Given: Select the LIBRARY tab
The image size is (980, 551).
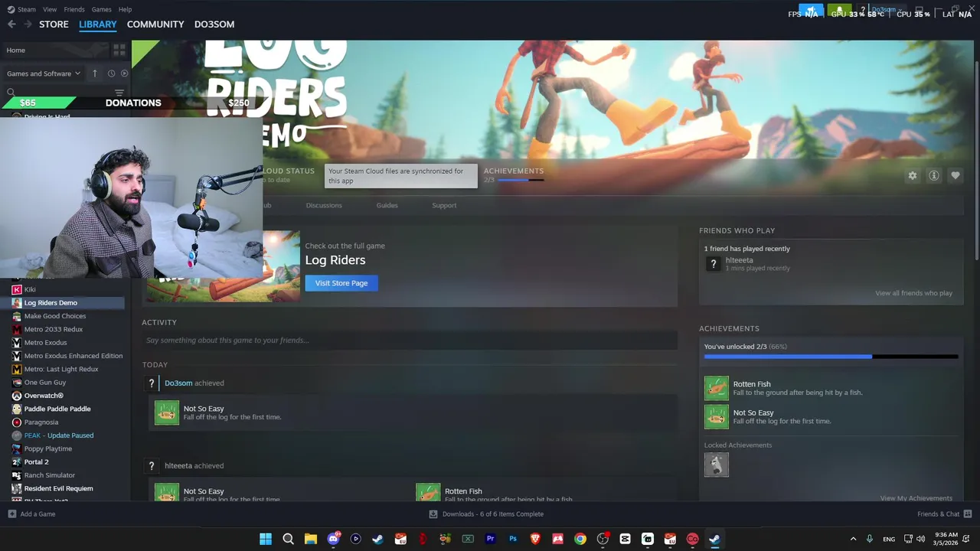Looking at the screenshot, I should point(97,24).
